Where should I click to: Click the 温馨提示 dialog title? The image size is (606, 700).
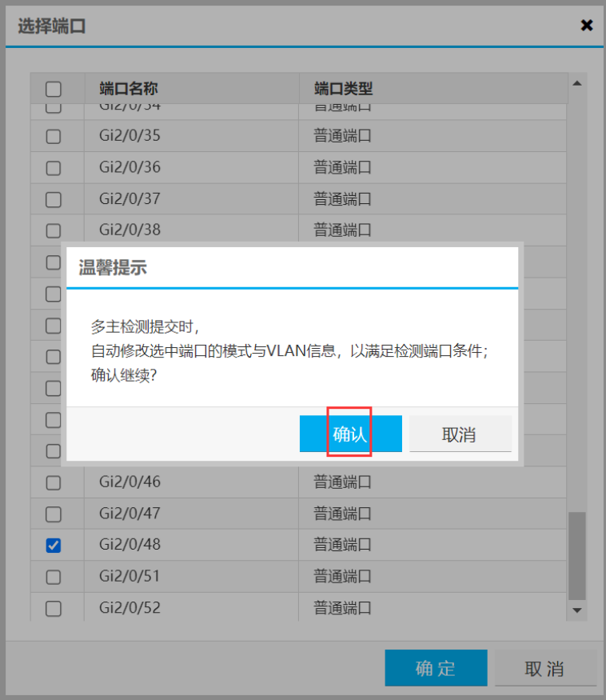[113, 268]
